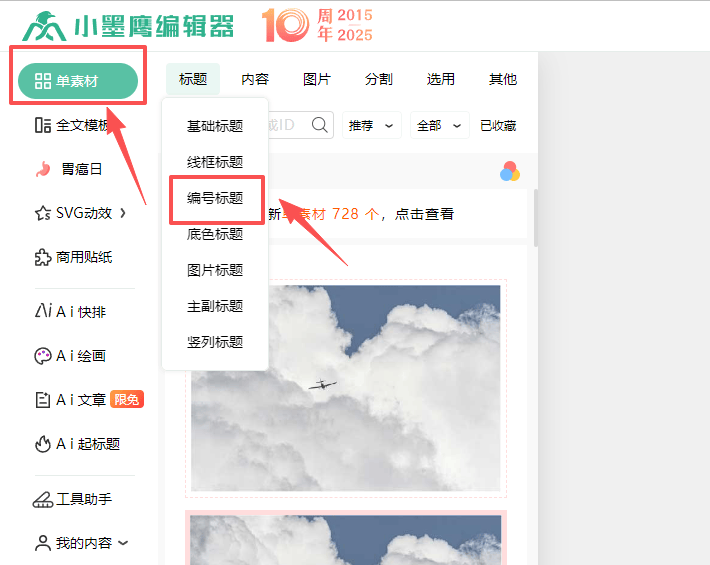Expand the 推荐 sort dropdown
Image resolution: width=710 pixels, height=565 pixels.
372,126
